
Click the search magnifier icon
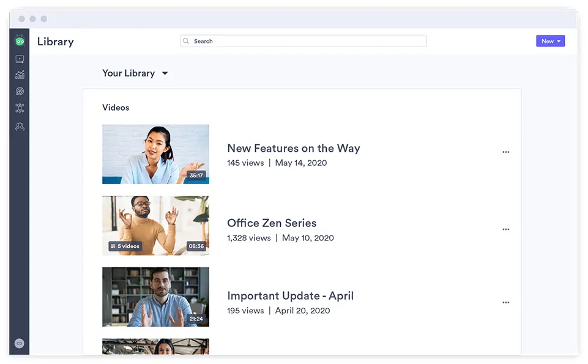187,41
